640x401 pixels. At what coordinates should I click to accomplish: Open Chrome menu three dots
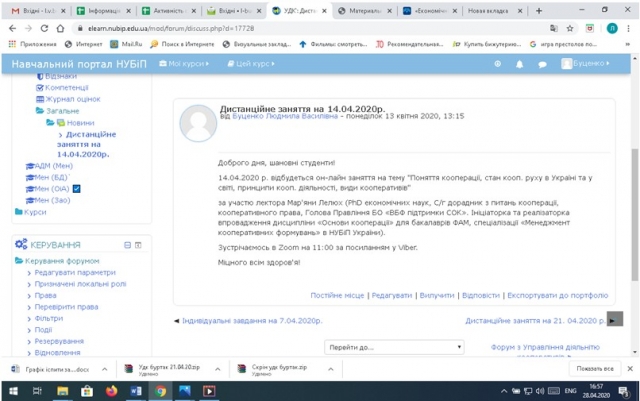click(628, 28)
